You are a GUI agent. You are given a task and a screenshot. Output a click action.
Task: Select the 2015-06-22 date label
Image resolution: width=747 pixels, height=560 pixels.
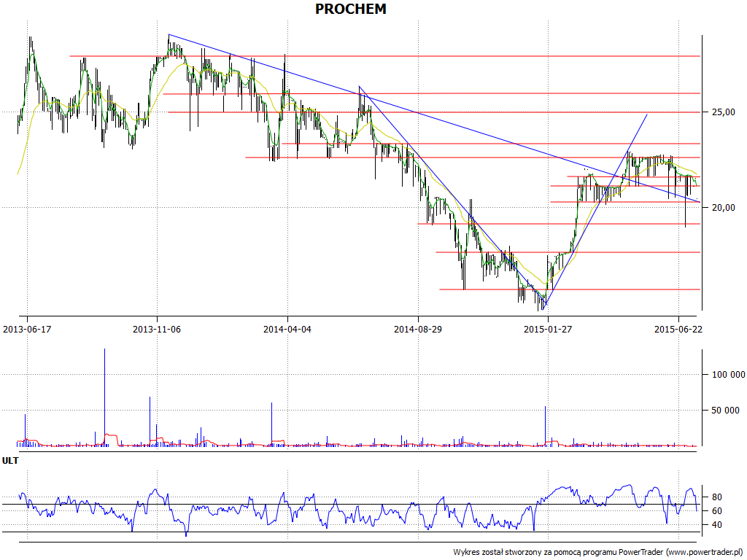pos(678,329)
